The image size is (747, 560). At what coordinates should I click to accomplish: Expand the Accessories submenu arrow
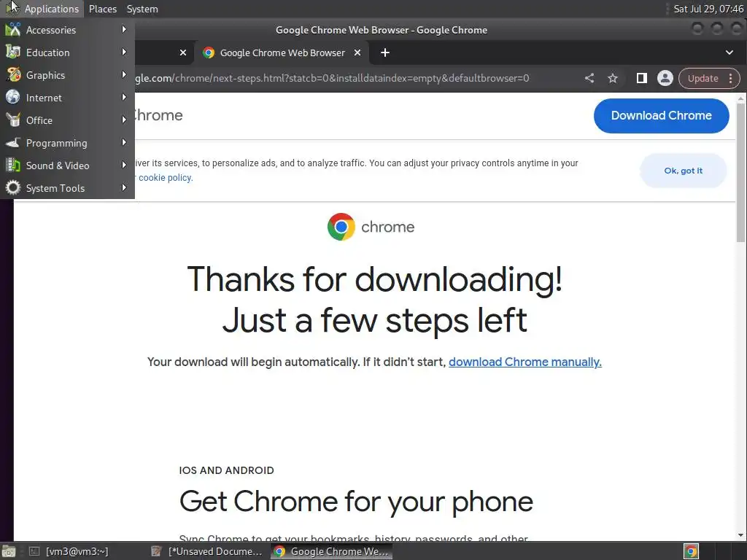pyautogui.click(x=124, y=29)
